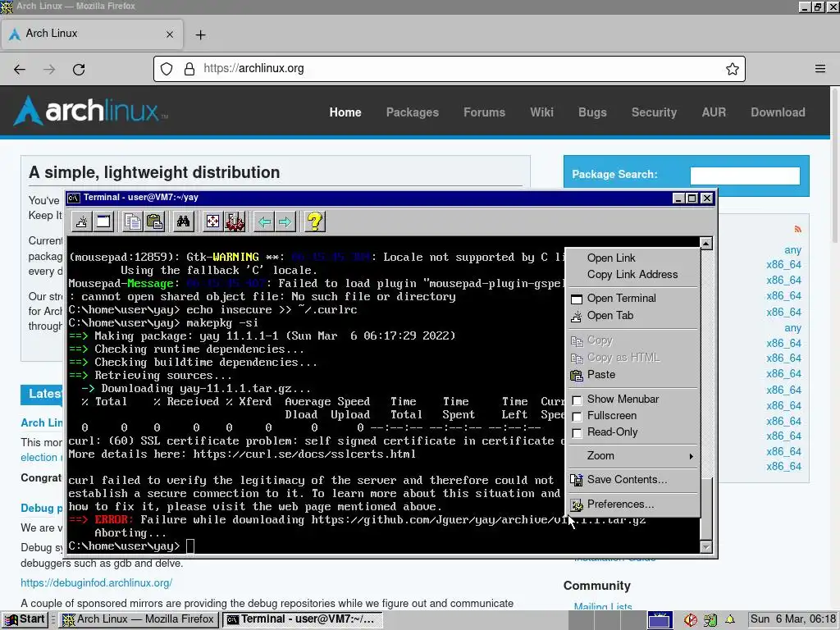This screenshot has width=840, height=630.
Task: Reload the Arch Linux page
Action: tap(79, 69)
